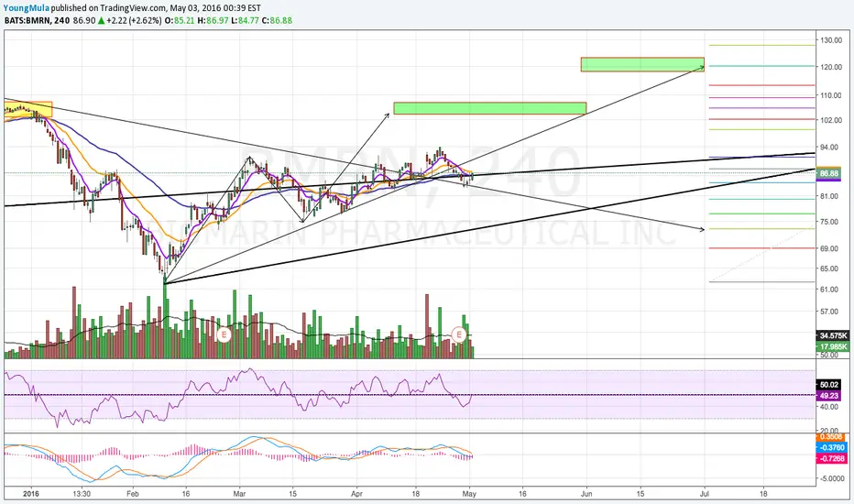Click the -5.0000 MACD axis label
This screenshot has width=854, height=504.
click(832, 478)
